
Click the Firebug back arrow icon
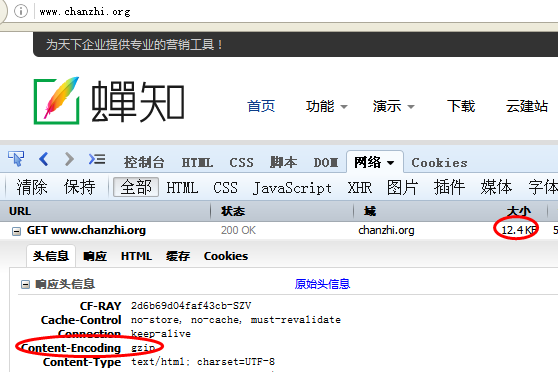43,159
